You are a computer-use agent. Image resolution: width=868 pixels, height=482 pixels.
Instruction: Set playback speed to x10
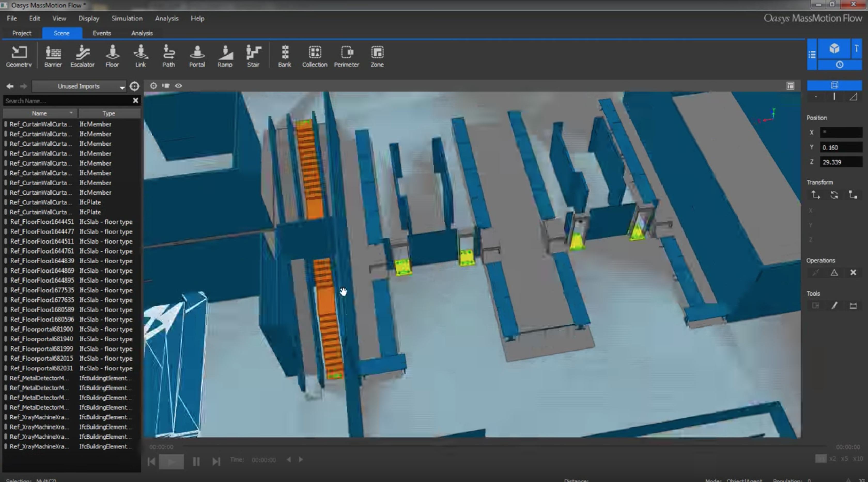(858, 458)
